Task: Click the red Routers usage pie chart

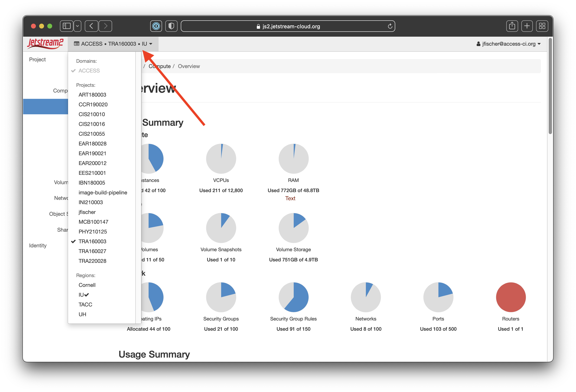Action: 511,297
